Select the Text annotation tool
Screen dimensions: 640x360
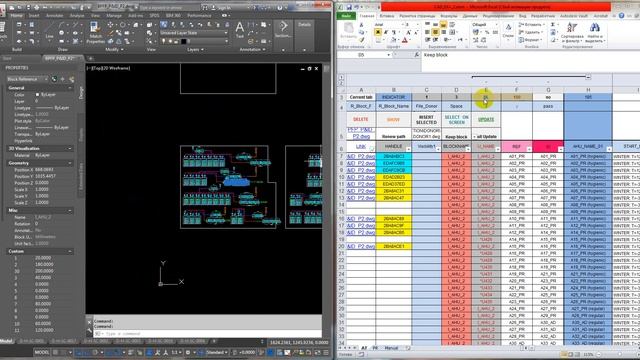tap(240, 30)
